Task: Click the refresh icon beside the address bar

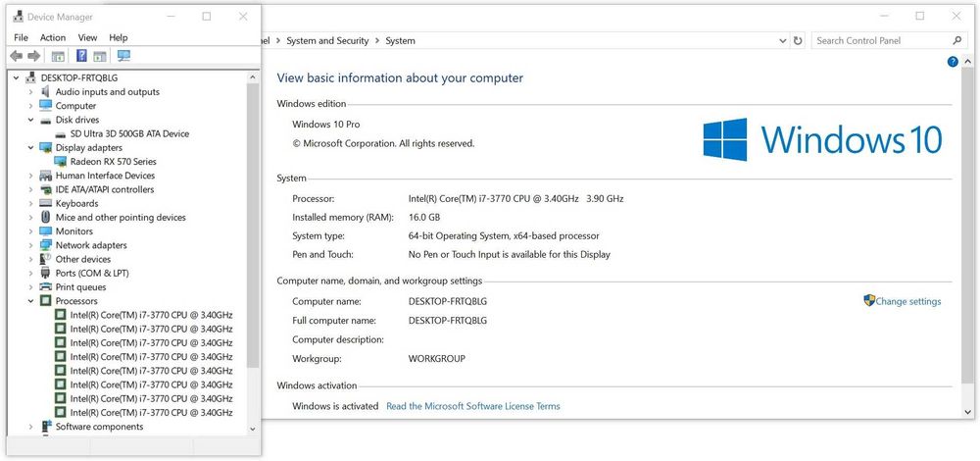Action: 798,41
